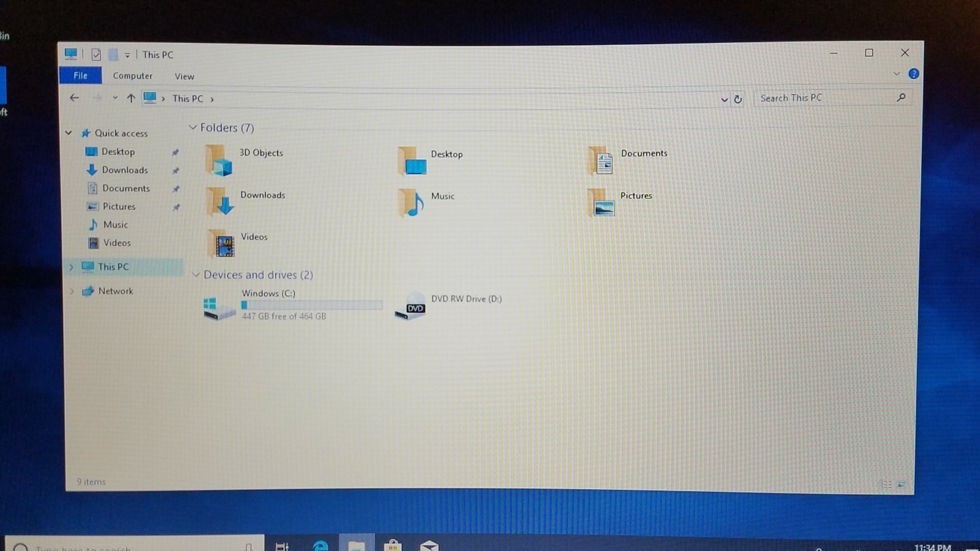Open the 3D Objects folder
Viewport: 980px width, 551px height.
point(245,160)
